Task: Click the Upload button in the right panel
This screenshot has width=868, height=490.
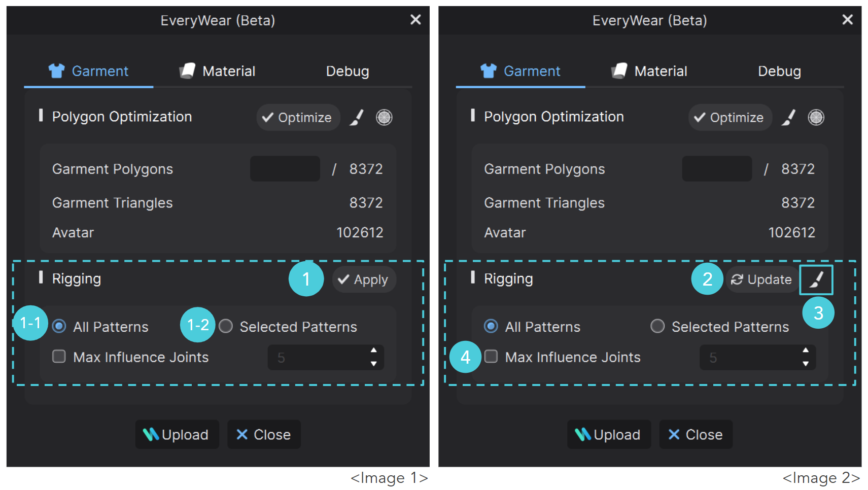Action: [609, 434]
